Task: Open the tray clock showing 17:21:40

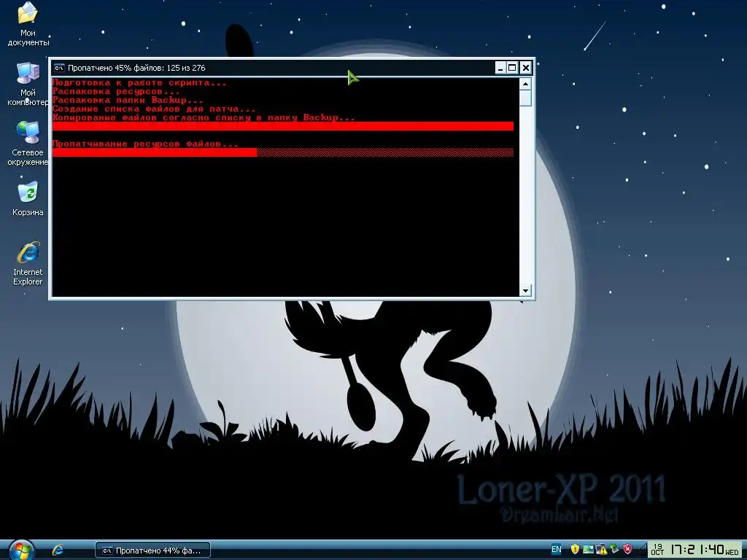Action: (x=694, y=550)
